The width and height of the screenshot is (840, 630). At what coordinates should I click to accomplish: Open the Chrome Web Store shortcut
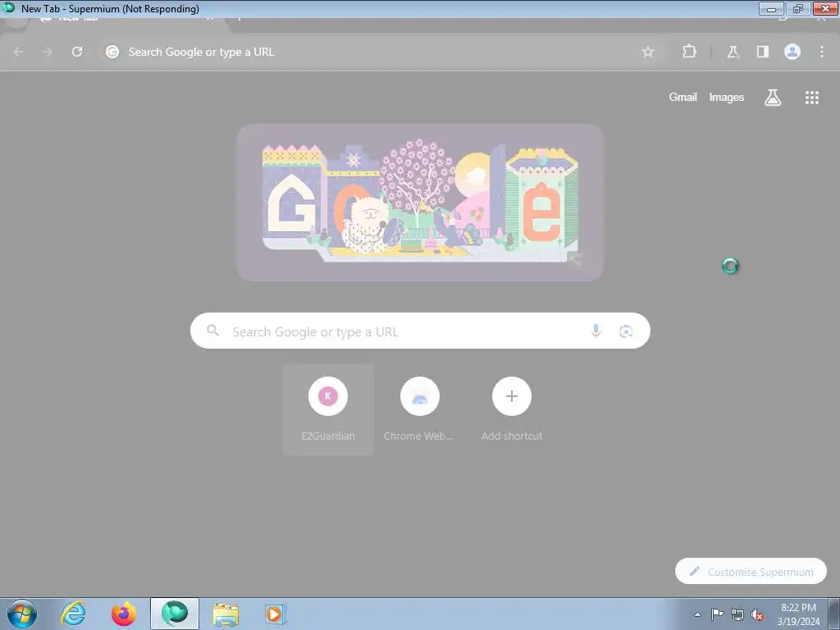tap(419, 409)
